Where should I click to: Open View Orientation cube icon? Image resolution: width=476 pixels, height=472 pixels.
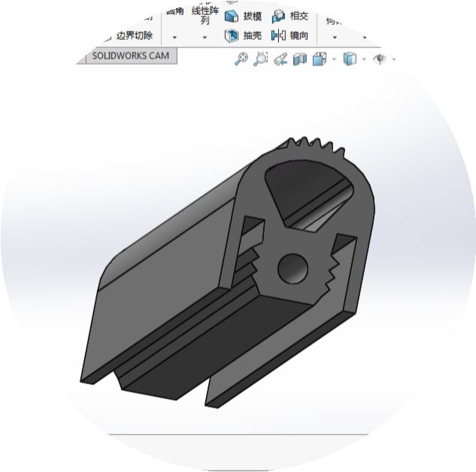(x=319, y=59)
